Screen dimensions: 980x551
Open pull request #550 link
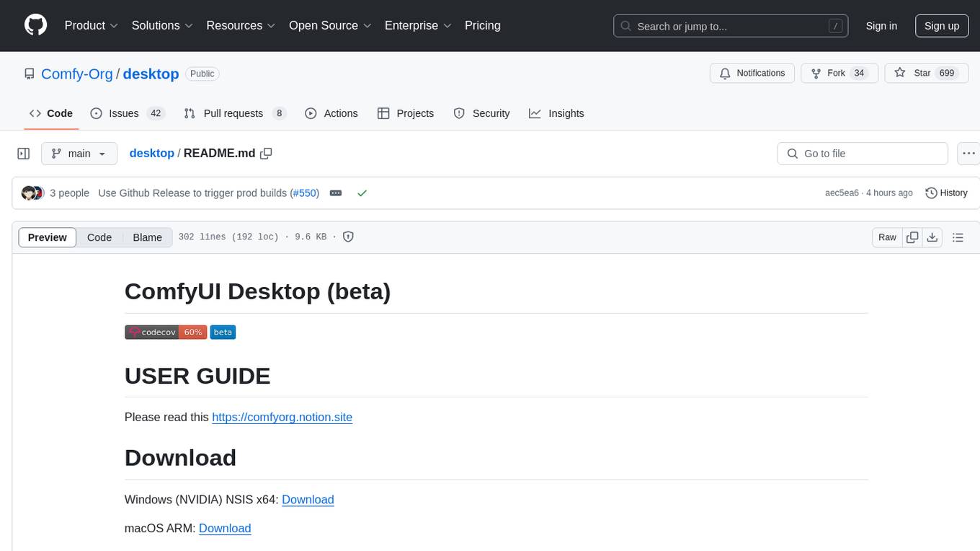pos(304,193)
